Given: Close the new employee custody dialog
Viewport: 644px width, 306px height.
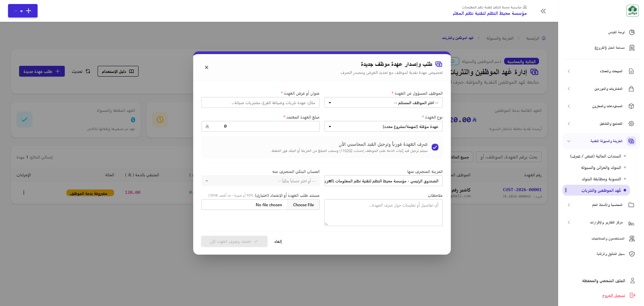Looking at the screenshot, I should pyautogui.click(x=207, y=68).
